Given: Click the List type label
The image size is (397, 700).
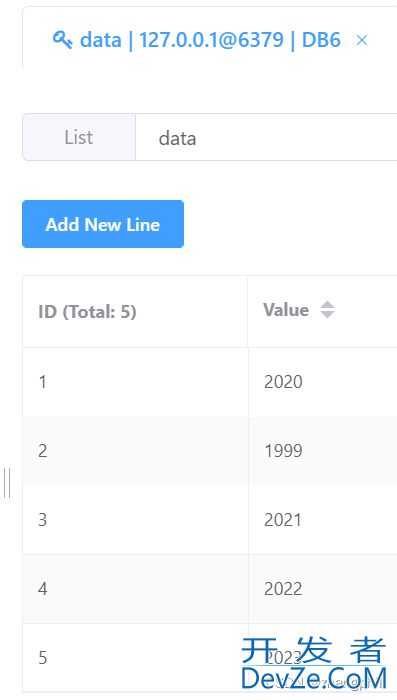Looking at the screenshot, I should tap(79, 137).
